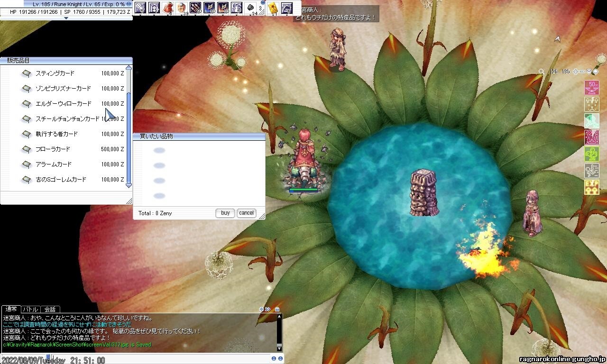Image resolution: width=607 pixels, height=364 pixels.
Task: Click the card icon beside スティングカード
Action: click(x=26, y=73)
